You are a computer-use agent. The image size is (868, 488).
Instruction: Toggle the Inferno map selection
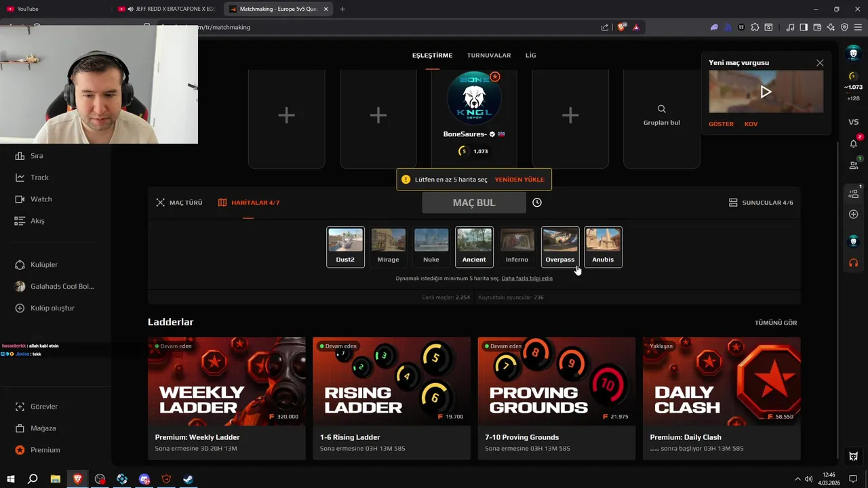click(x=517, y=247)
